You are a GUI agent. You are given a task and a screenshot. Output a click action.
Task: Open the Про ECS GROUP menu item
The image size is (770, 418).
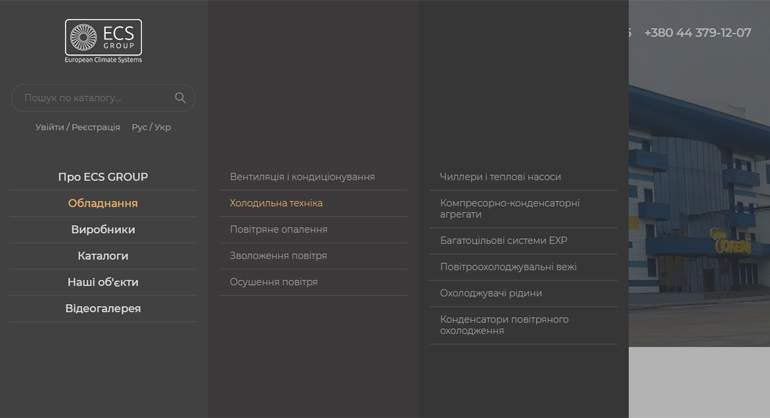(x=103, y=177)
